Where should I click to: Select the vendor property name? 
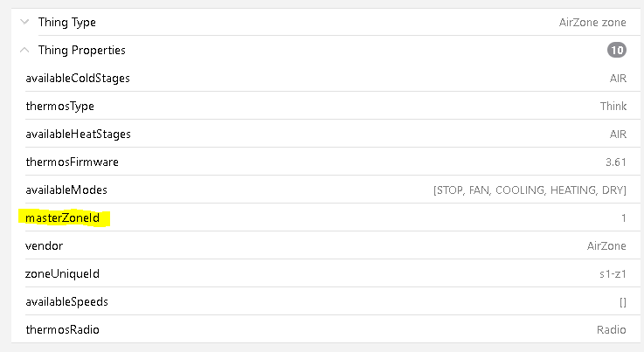pyautogui.click(x=44, y=246)
